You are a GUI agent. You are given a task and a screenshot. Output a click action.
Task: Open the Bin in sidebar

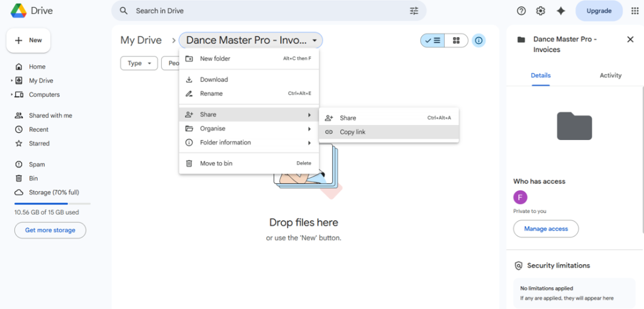pyautogui.click(x=33, y=178)
